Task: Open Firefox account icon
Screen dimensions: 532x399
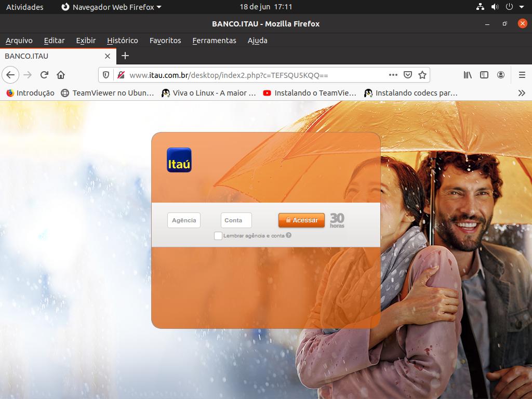Action: [501, 75]
